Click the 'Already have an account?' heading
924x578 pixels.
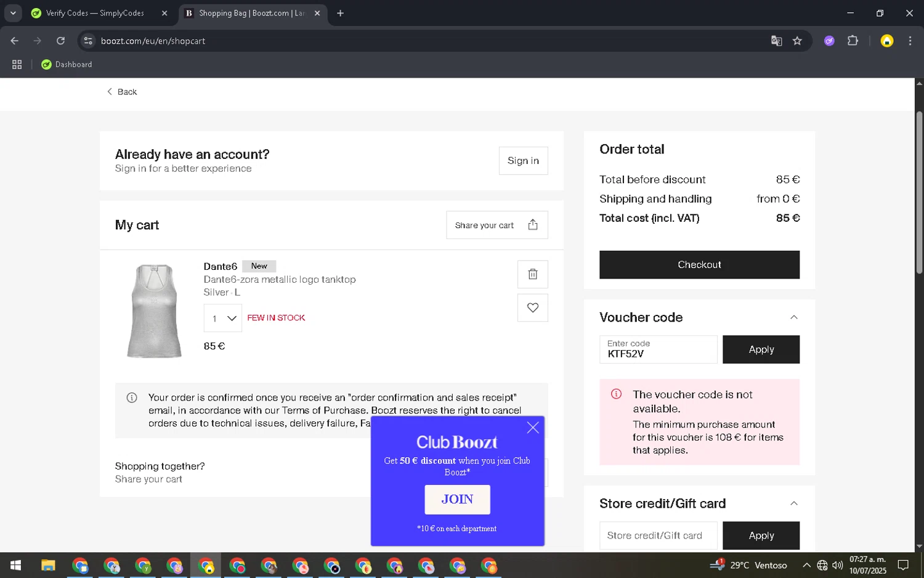[x=192, y=154]
